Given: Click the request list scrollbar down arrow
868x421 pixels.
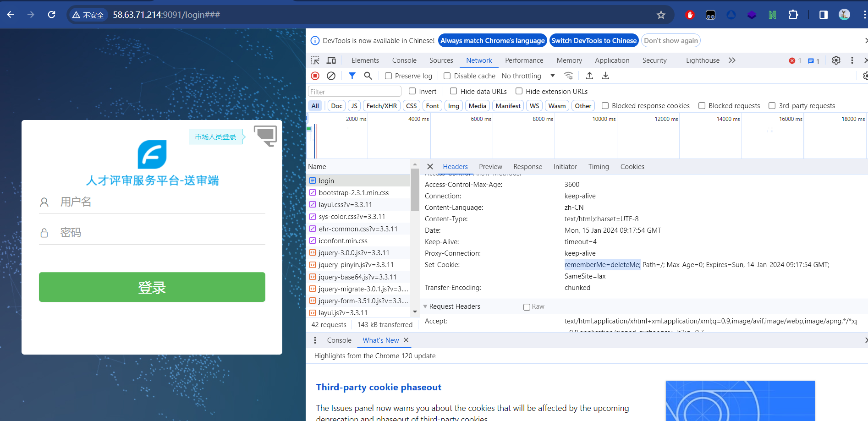Looking at the screenshot, I should point(415,312).
